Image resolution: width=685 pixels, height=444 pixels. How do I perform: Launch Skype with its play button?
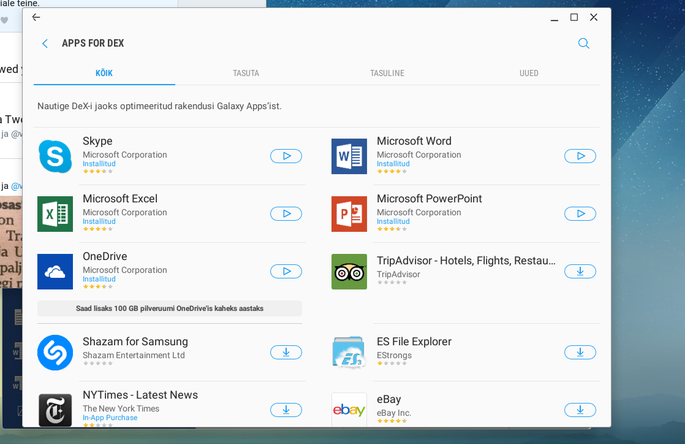286,156
